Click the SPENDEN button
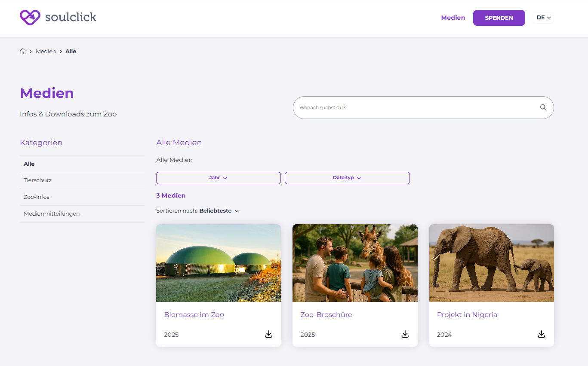Viewport: 588px width, 366px height. [499, 18]
